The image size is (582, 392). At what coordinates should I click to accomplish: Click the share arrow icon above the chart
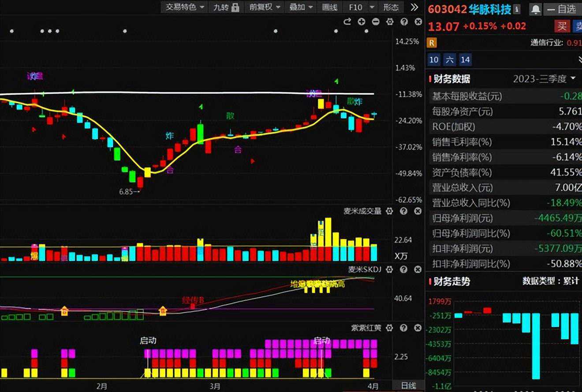(x=347, y=22)
